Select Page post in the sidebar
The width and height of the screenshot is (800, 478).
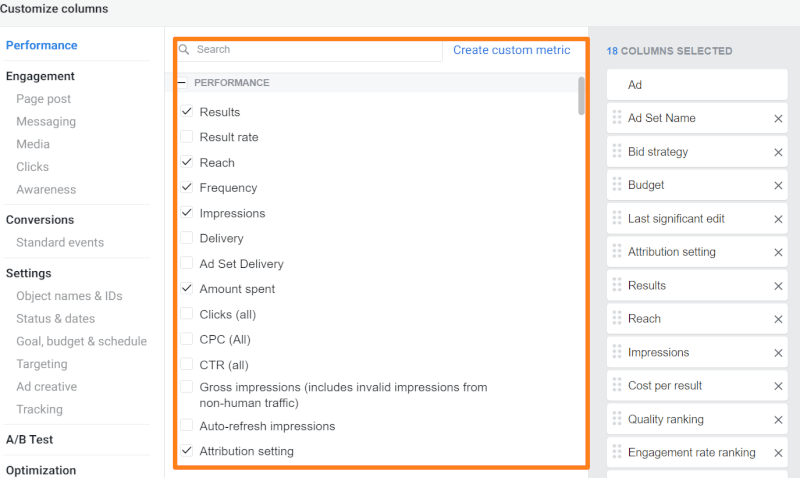tap(44, 99)
